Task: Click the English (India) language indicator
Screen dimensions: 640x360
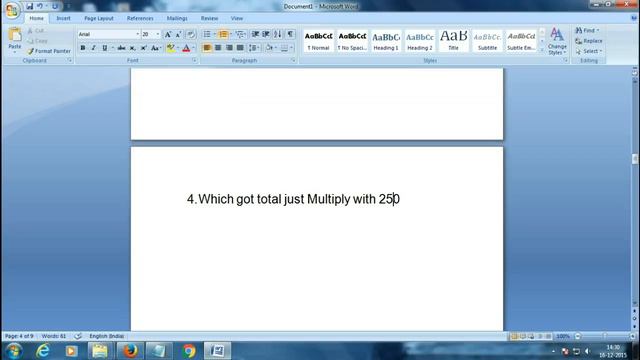Action: click(107, 336)
